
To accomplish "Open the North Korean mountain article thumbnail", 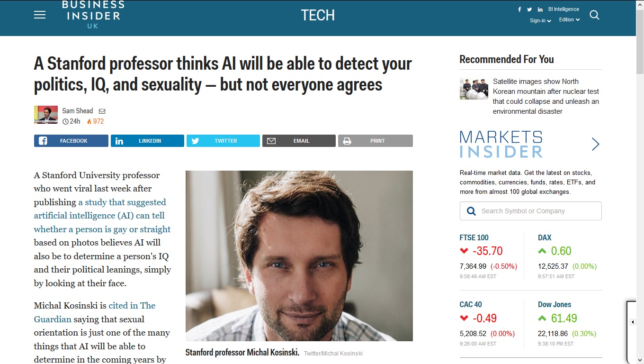I will (474, 89).
